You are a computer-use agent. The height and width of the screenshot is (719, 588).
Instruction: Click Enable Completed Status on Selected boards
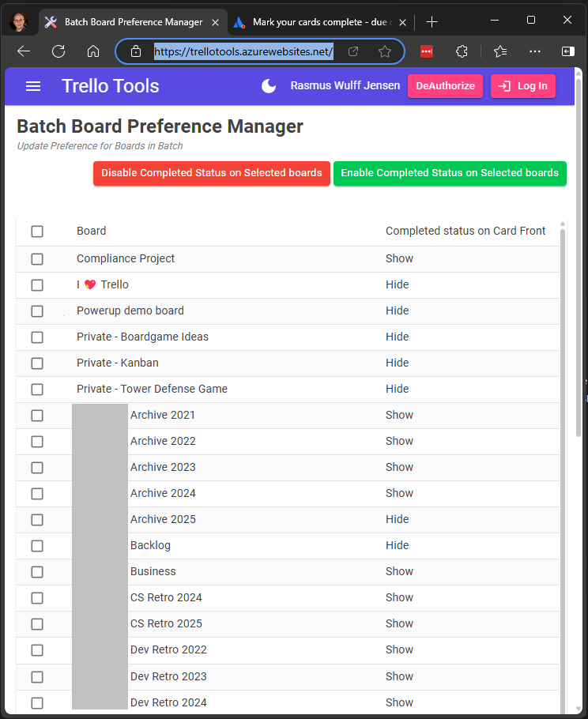(450, 173)
